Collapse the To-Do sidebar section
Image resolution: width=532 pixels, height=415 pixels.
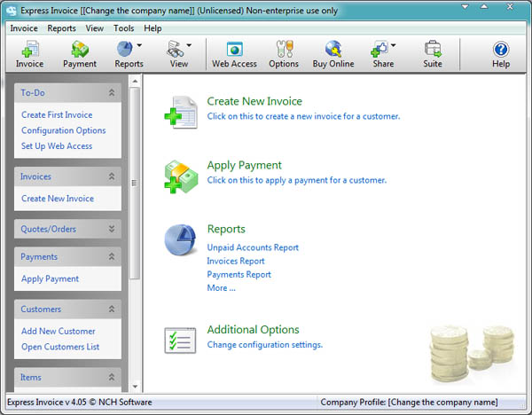click(x=112, y=92)
